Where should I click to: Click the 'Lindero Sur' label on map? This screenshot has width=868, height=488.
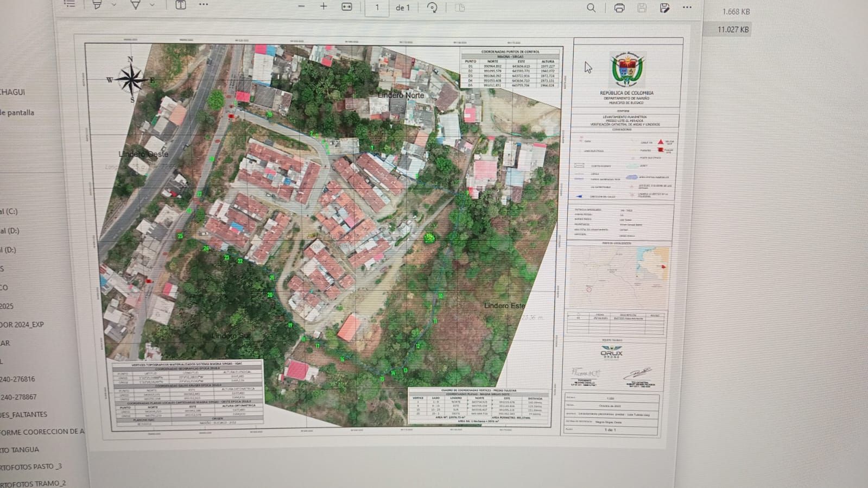click(231, 336)
